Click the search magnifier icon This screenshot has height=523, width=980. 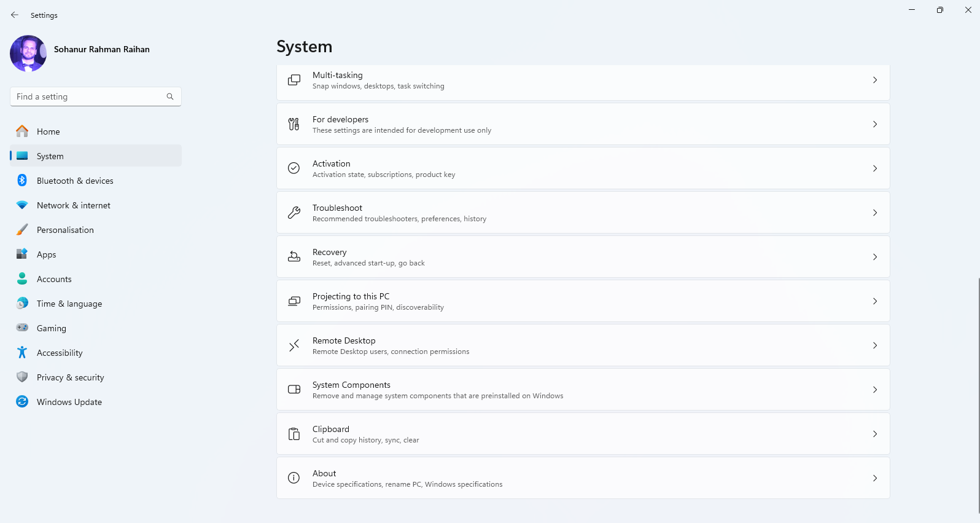pos(170,96)
